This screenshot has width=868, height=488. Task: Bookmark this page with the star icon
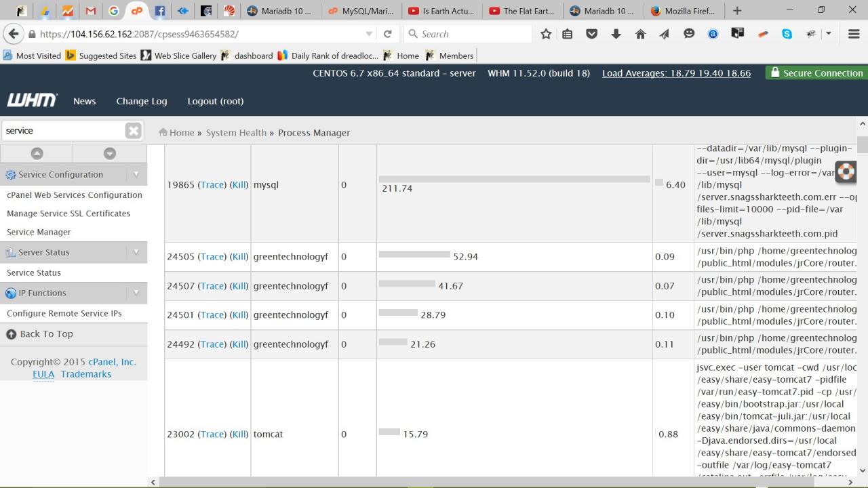(x=546, y=34)
